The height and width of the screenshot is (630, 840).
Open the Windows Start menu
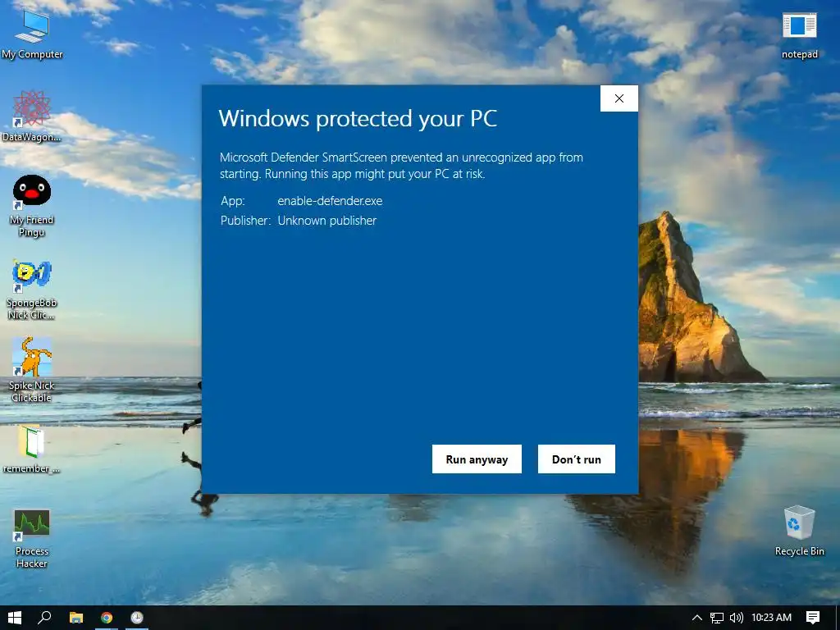(15, 618)
